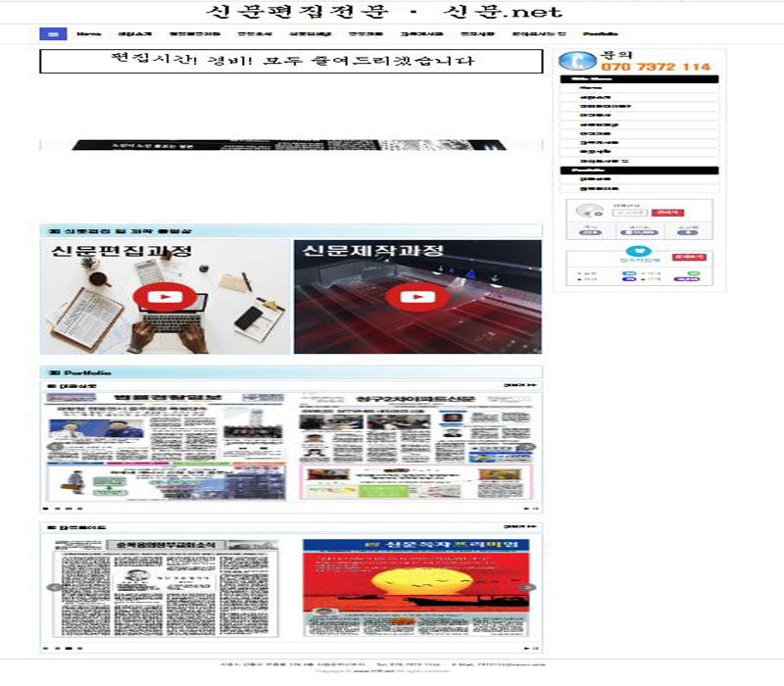This screenshot has width=784, height=686.
Task: Click the 신문편집전문 신문.net site title
Action: click(383, 12)
